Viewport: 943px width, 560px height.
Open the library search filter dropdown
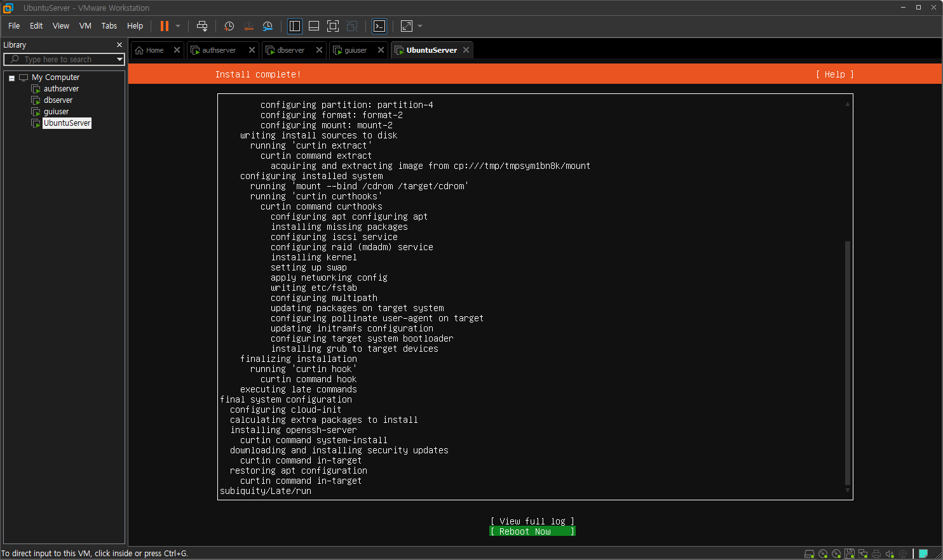[x=119, y=59]
